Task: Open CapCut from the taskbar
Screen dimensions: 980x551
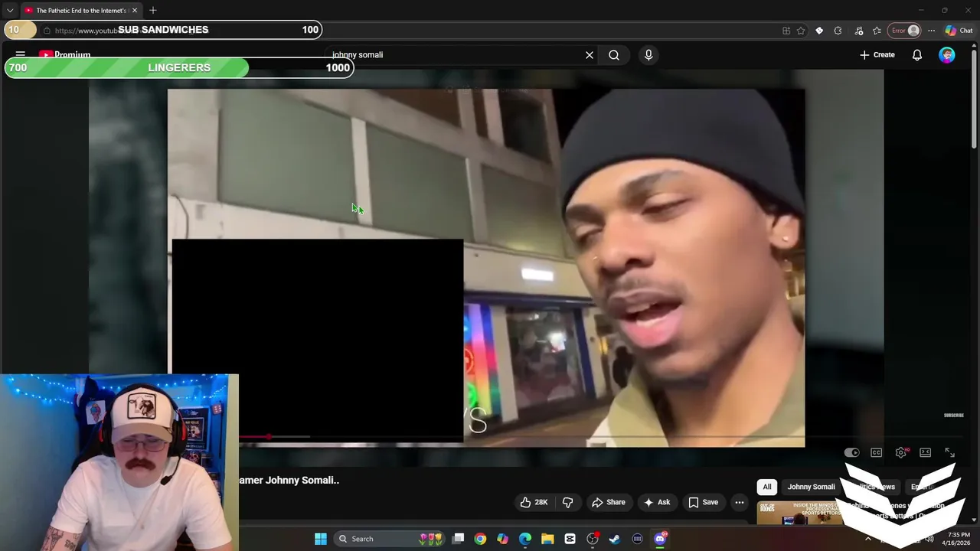Action: (x=570, y=539)
